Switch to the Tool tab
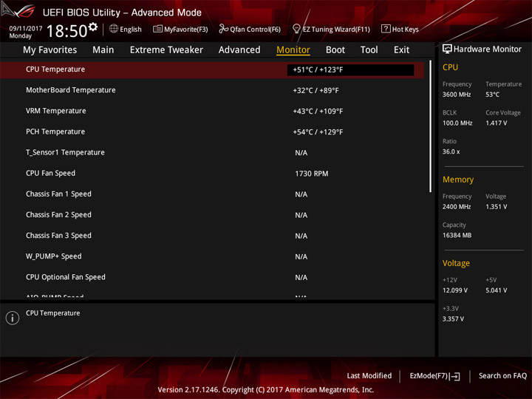This screenshot has height=399, width=532. point(369,50)
